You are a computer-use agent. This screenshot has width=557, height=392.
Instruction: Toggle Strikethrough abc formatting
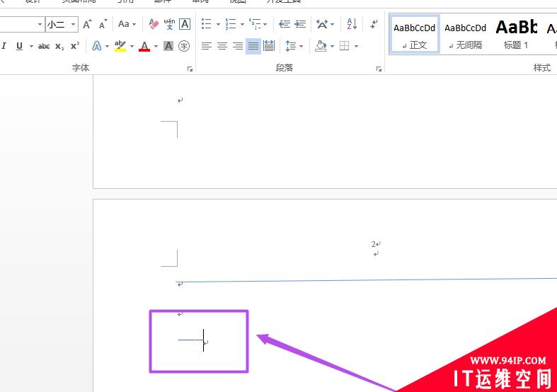pyautogui.click(x=44, y=46)
